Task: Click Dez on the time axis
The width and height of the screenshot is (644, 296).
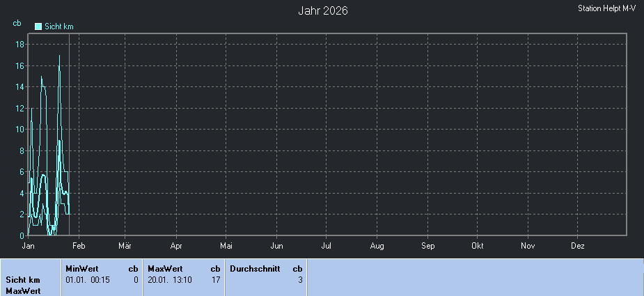Action: 578,246
